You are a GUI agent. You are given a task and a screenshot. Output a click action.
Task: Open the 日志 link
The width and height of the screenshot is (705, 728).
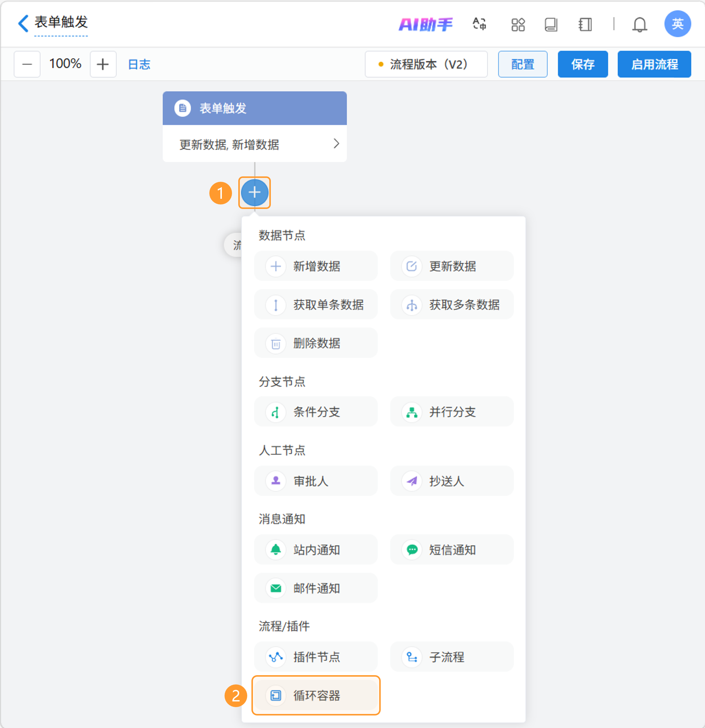[x=139, y=64]
